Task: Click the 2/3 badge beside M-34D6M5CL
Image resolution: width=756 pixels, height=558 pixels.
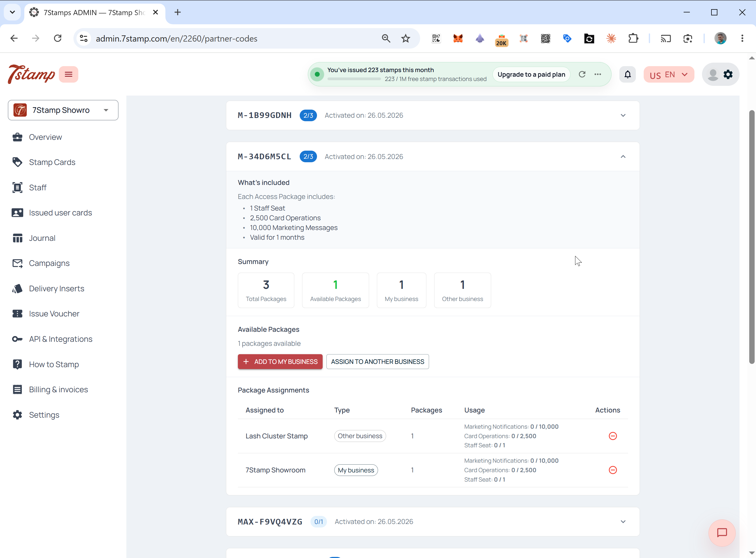Action: pos(308,157)
